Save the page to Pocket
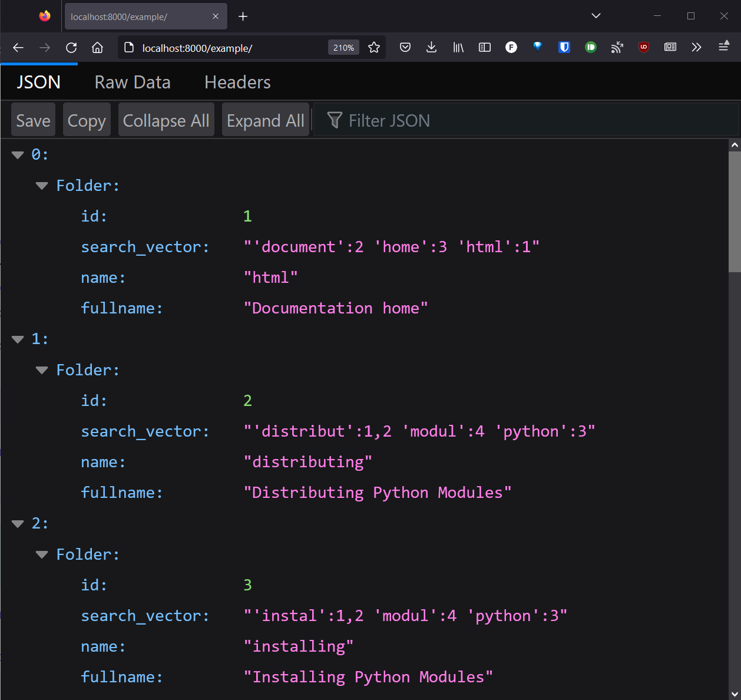Image resolution: width=741 pixels, height=700 pixels. [x=405, y=47]
